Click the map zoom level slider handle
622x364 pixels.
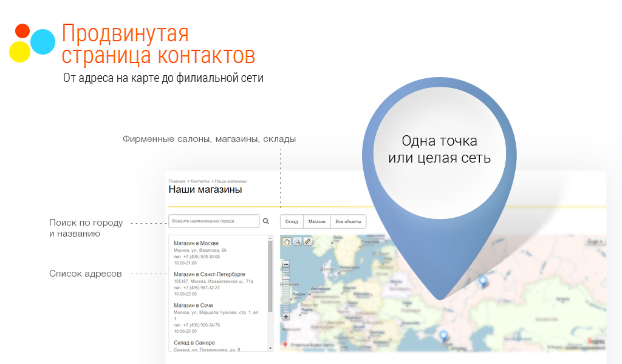pos(285,279)
